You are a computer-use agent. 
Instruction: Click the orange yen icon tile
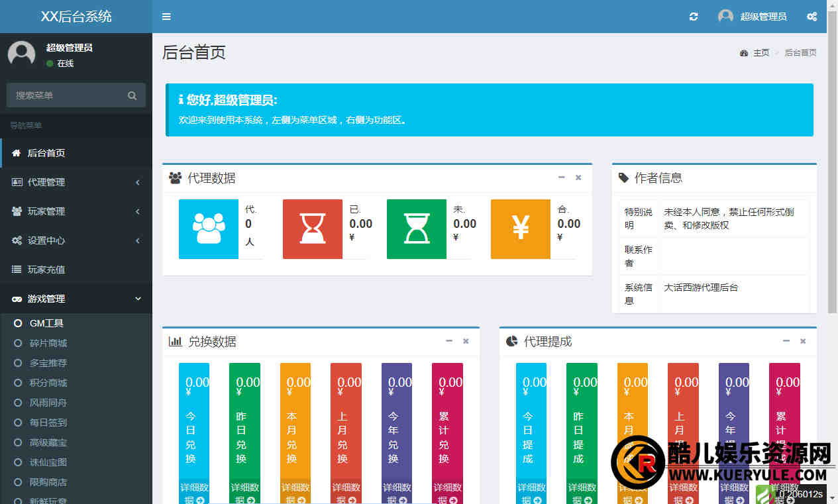click(x=521, y=229)
